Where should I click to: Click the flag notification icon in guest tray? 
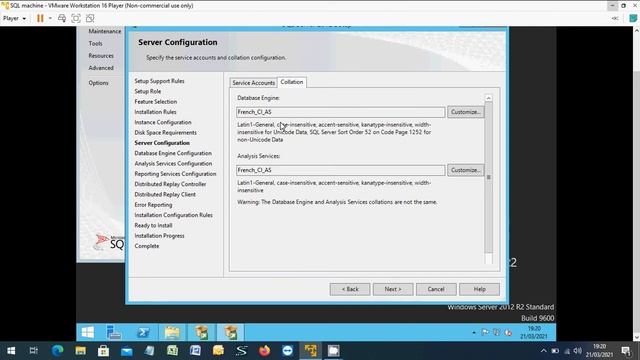[485, 332]
